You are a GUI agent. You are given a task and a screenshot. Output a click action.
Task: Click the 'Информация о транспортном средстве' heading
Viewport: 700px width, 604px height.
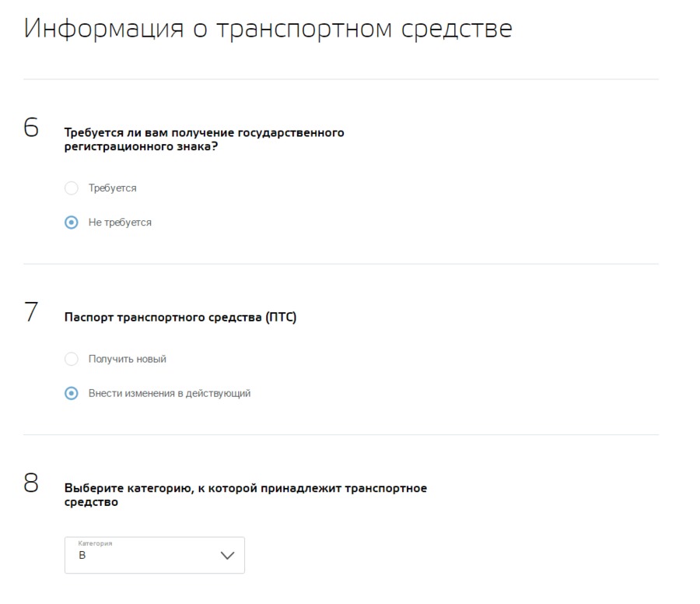pos(268,29)
